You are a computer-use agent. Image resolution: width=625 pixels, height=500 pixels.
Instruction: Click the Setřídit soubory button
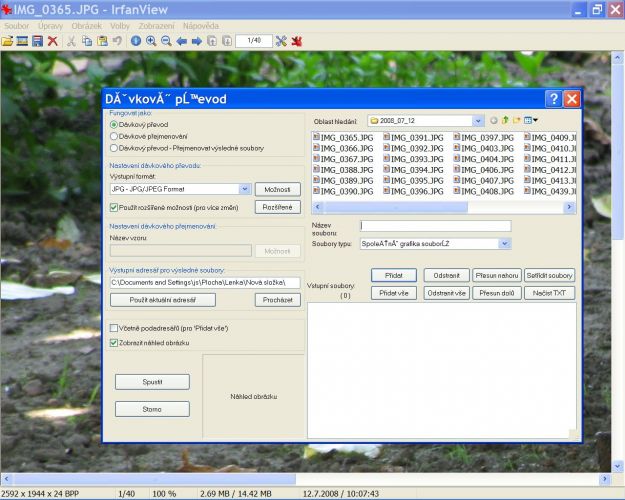(549, 276)
